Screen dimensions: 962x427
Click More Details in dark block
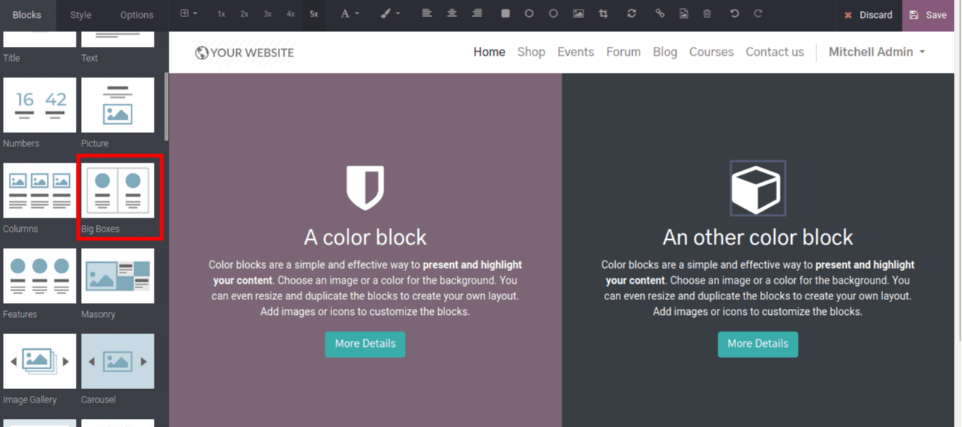pyautogui.click(x=758, y=344)
